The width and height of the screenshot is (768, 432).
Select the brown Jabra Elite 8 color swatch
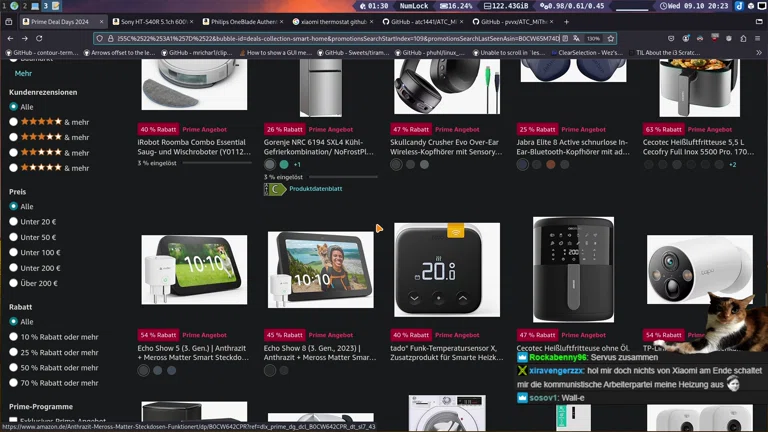point(550,164)
